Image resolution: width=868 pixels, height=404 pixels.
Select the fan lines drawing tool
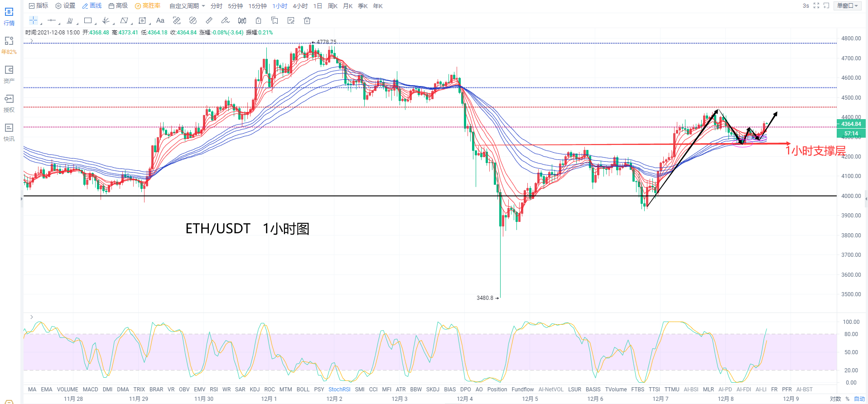[106, 20]
